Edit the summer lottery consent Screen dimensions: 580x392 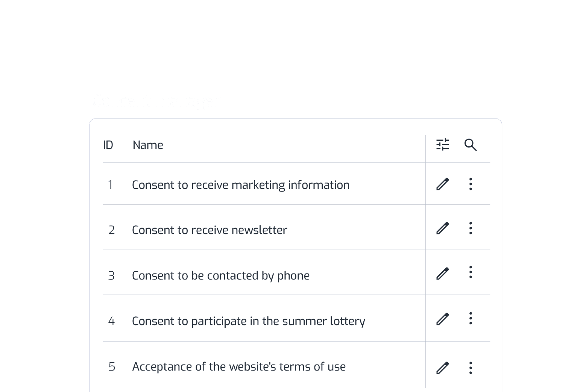click(x=443, y=319)
